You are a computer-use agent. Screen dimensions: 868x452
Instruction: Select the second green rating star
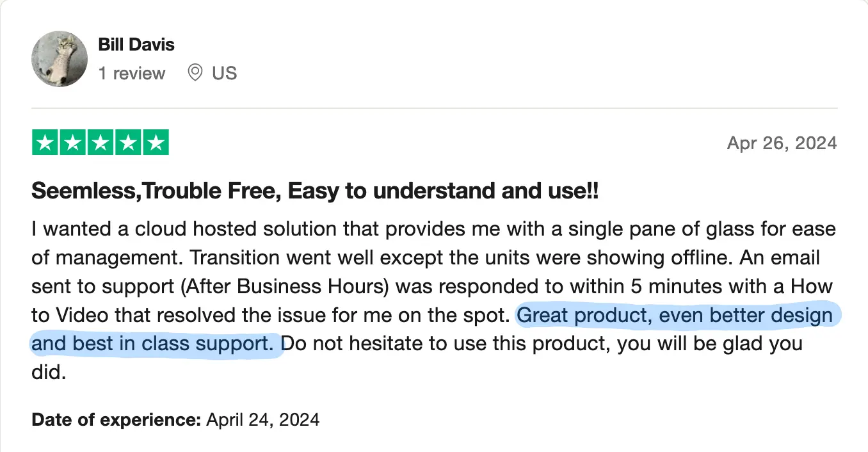73,143
